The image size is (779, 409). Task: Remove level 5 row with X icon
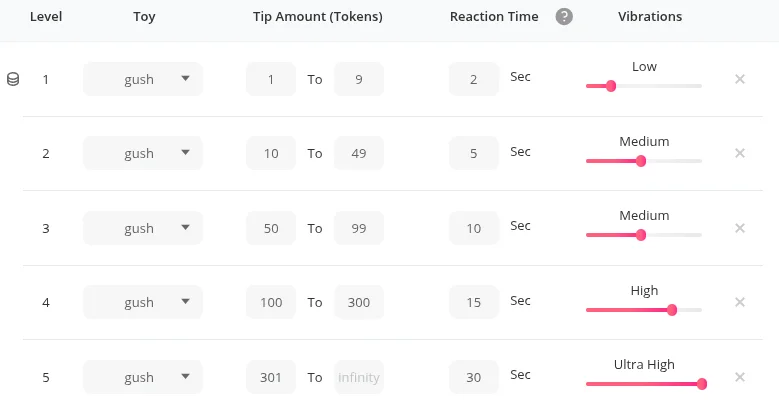tap(740, 377)
